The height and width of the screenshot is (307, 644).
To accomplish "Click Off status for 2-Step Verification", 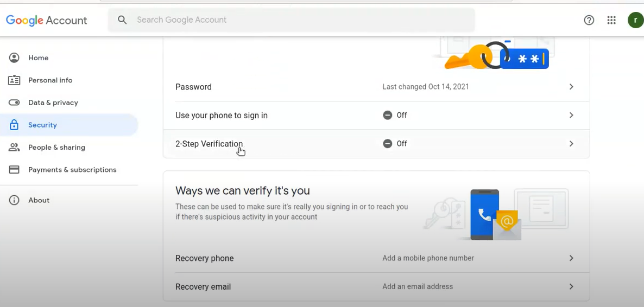I will 395,144.
